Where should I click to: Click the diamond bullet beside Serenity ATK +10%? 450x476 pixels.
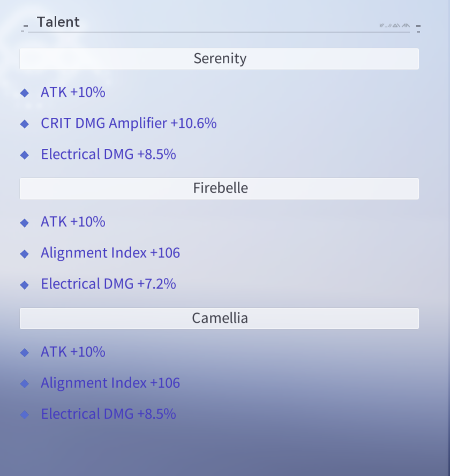click(25, 93)
